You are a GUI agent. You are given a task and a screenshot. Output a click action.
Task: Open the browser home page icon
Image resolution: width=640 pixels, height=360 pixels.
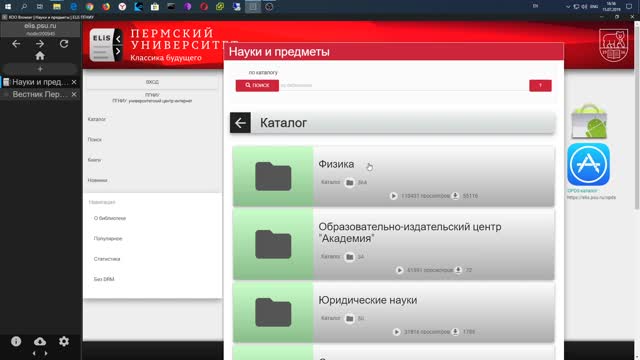click(x=40, y=56)
